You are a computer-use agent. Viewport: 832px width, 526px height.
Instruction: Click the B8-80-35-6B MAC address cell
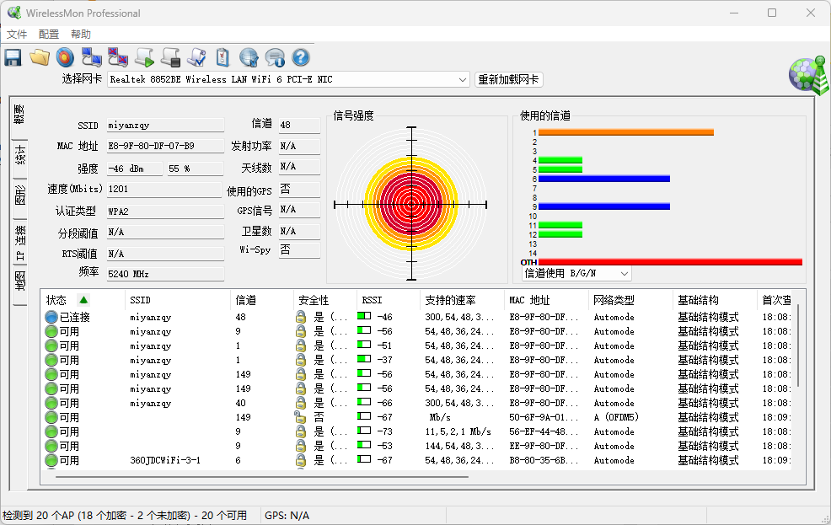[x=544, y=460]
